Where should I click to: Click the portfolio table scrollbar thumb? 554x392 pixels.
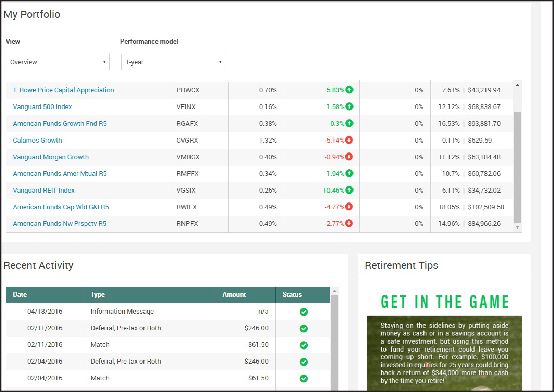pyautogui.click(x=517, y=168)
